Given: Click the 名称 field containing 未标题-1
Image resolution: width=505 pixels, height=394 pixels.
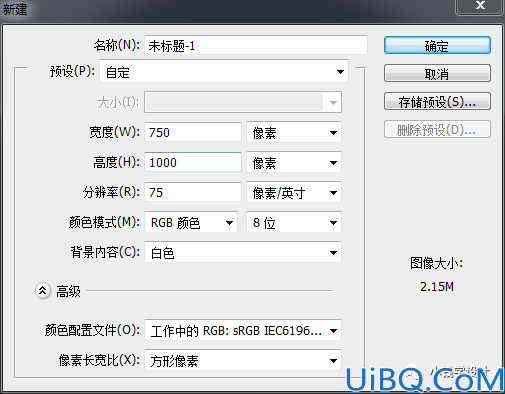Looking at the screenshot, I should tap(256, 45).
